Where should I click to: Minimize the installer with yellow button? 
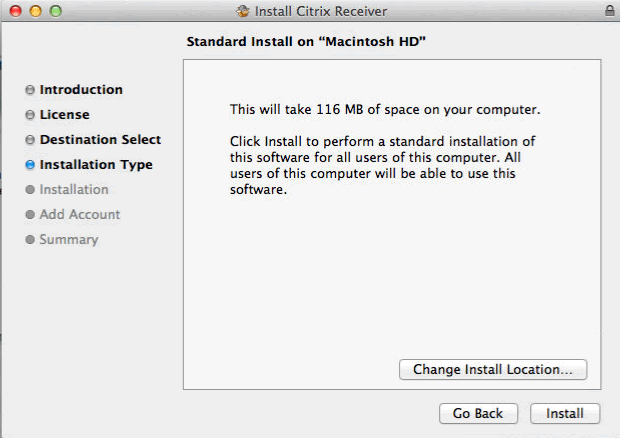click(36, 11)
